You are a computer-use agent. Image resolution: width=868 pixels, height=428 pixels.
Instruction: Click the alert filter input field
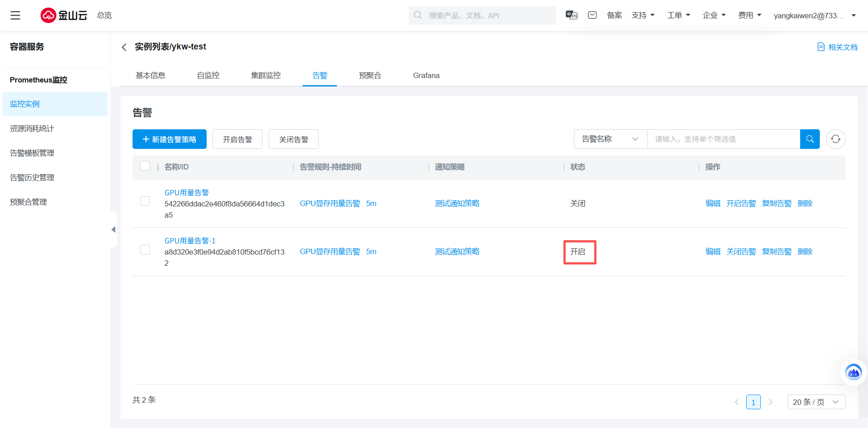(723, 139)
